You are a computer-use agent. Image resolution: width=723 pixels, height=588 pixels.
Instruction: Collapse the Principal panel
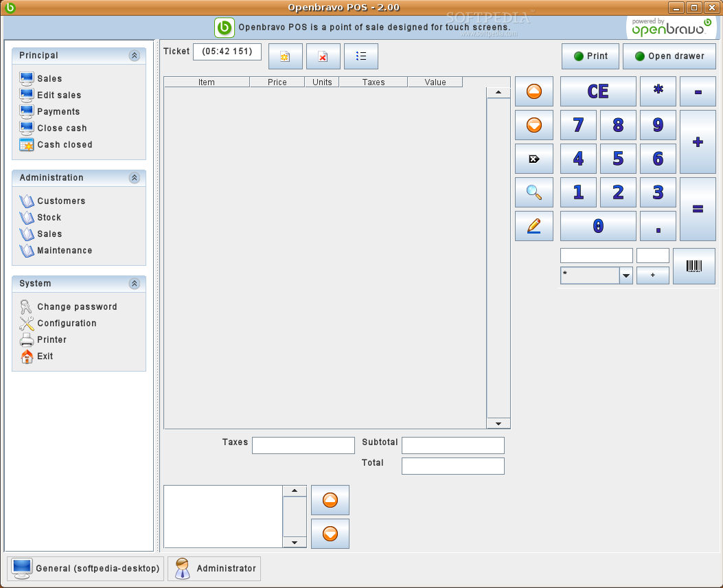point(135,56)
